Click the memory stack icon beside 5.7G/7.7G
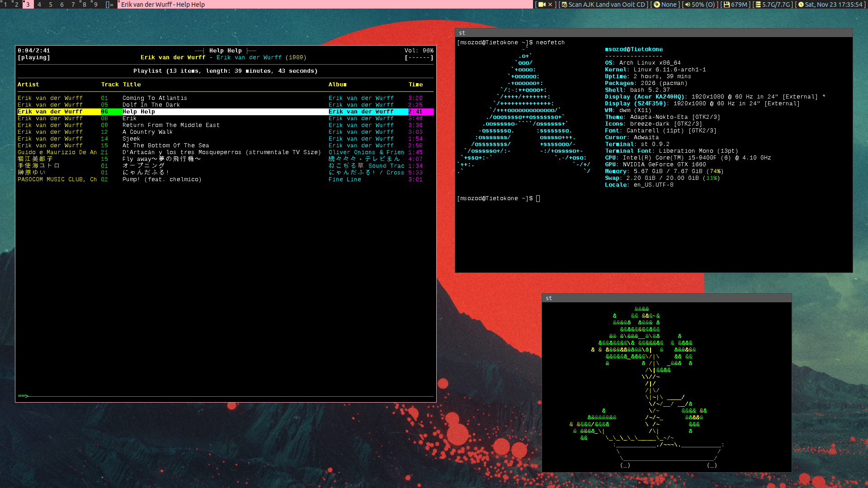Image resolution: width=868 pixels, height=488 pixels. click(x=758, y=5)
